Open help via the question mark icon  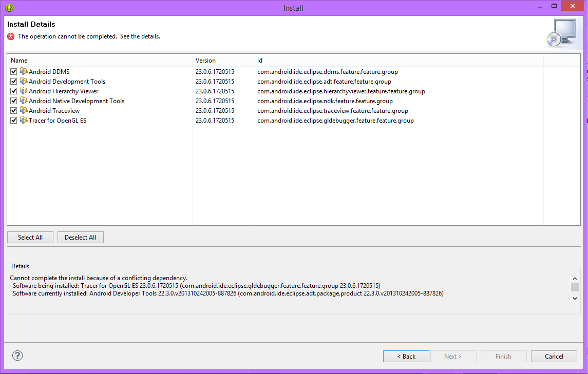point(17,356)
